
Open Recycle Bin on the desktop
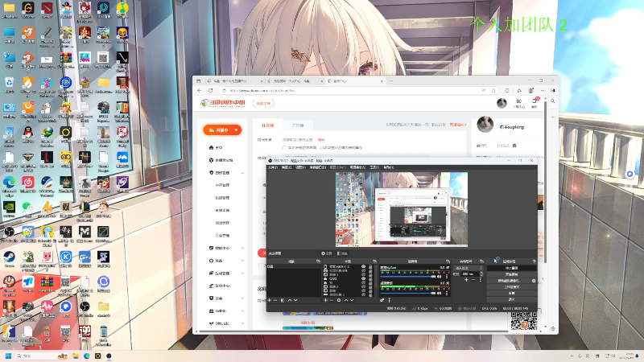pos(9,83)
